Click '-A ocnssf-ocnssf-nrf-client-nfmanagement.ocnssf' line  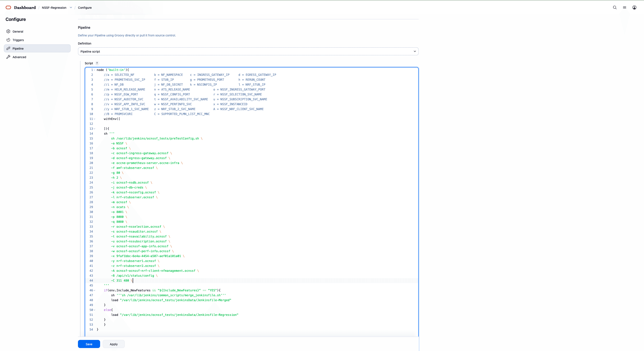tap(153, 271)
